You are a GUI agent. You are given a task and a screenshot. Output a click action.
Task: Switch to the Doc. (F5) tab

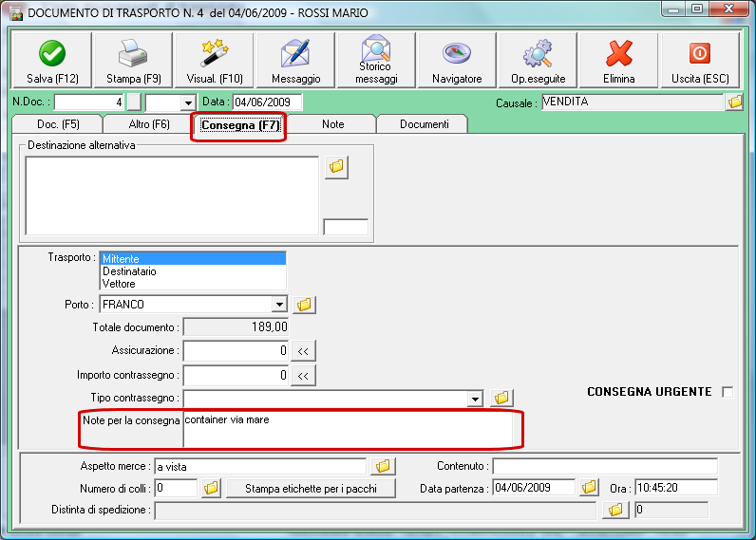pyautogui.click(x=58, y=124)
